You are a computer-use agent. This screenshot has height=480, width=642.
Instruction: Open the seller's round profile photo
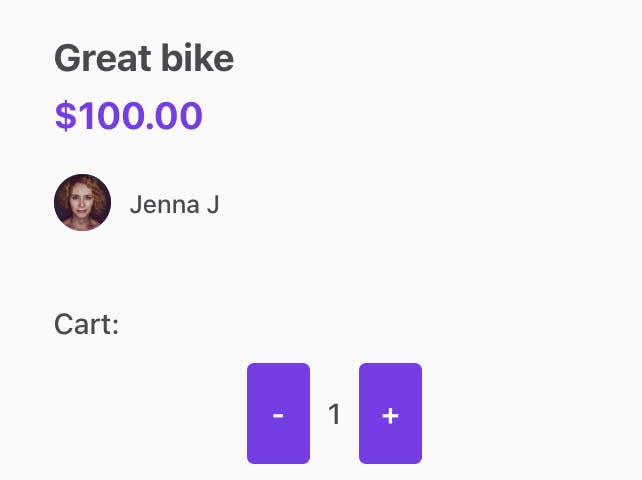point(82,203)
